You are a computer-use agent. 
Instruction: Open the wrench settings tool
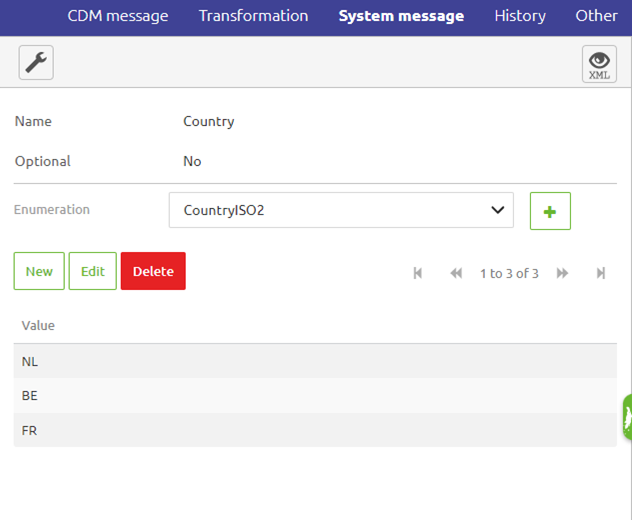point(36,62)
